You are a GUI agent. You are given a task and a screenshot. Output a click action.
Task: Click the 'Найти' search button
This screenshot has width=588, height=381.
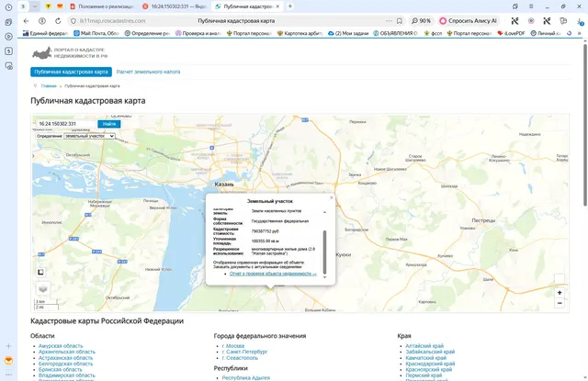109,124
